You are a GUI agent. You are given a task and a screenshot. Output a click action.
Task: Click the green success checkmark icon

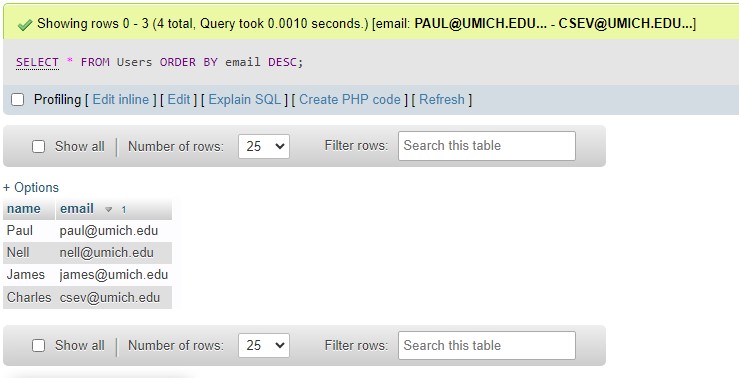(25, 25)
